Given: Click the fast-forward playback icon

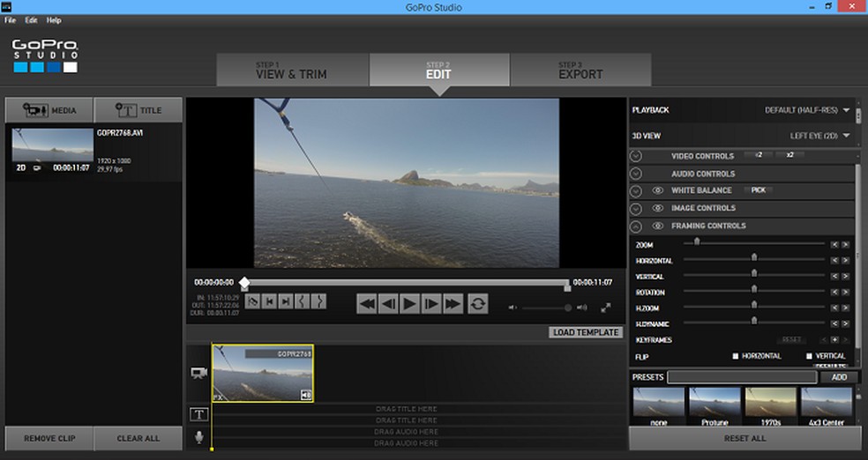Looking at the screenshot, I should coord(453,304).
